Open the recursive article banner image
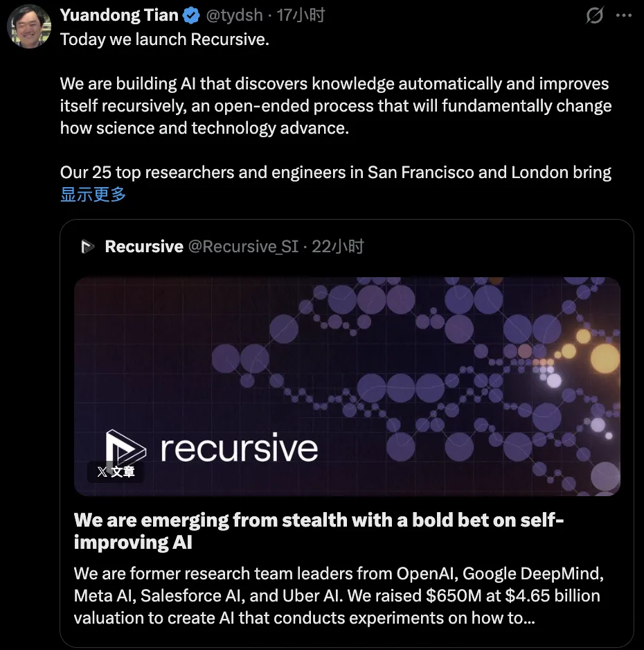 click(x=347, y=387)
